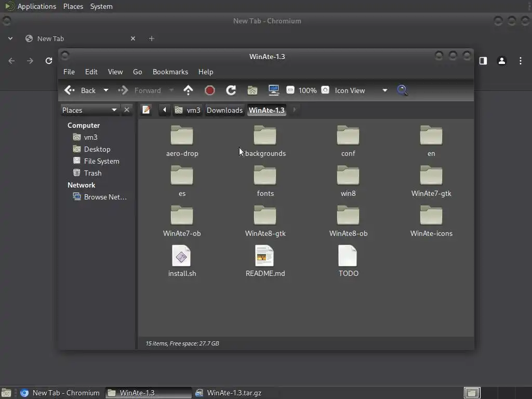Open the Icon View mode dropdown
This screenshot has height=399, width=532.
(x=361, y=90)
